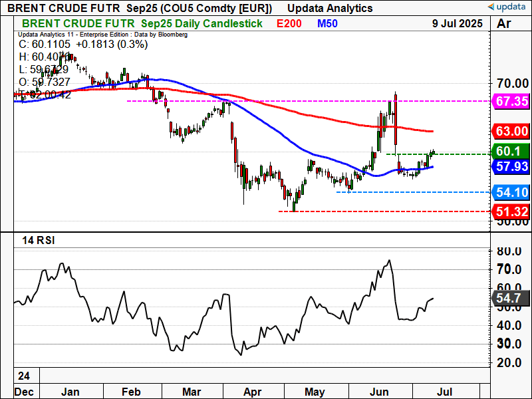Click the M50 indicator legend text
The height and width of the screenshot is (399, 532).
point(327,23)
